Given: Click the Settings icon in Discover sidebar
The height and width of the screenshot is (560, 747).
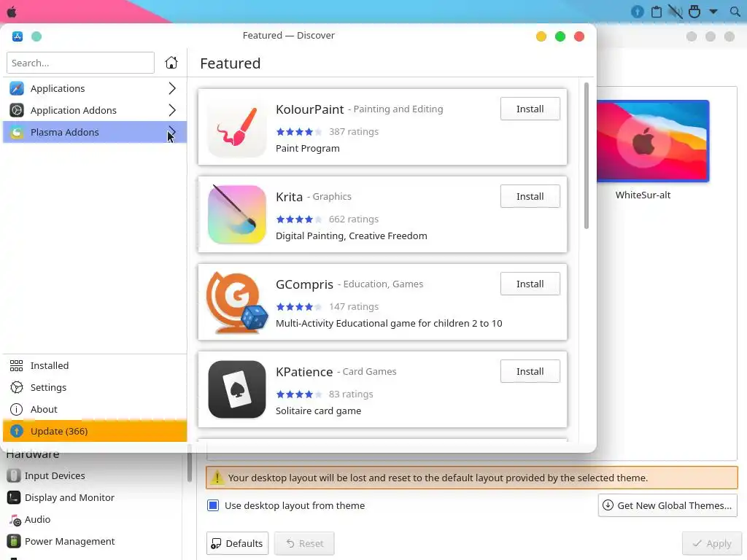Looking at the screenshot, I should pos(16,387).
